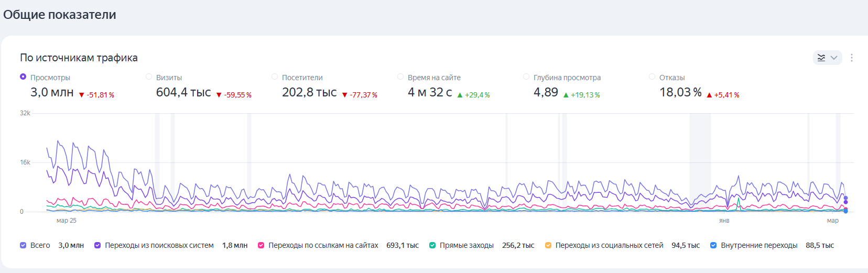Select the Глубина просмотра radio button
This screenshot has height=273, width=868.
click(526, 77)
